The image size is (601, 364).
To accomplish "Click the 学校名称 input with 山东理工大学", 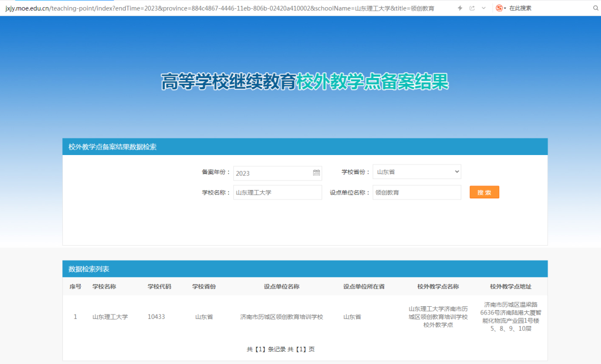I will point(278,192).
